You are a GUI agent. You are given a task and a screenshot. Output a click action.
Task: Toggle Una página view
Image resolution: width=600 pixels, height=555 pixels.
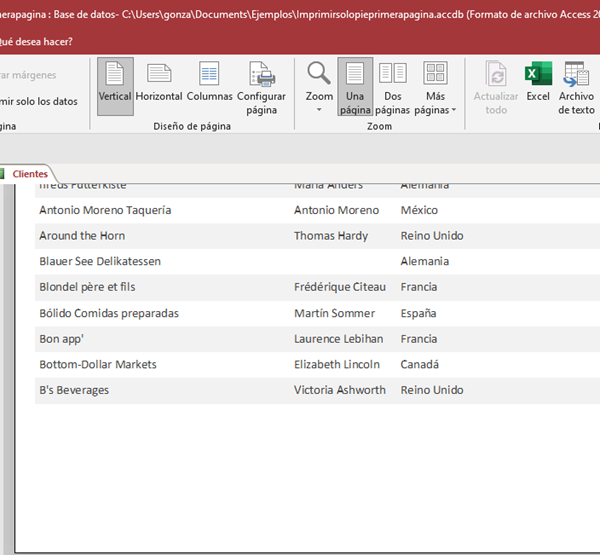click(355, 87)
